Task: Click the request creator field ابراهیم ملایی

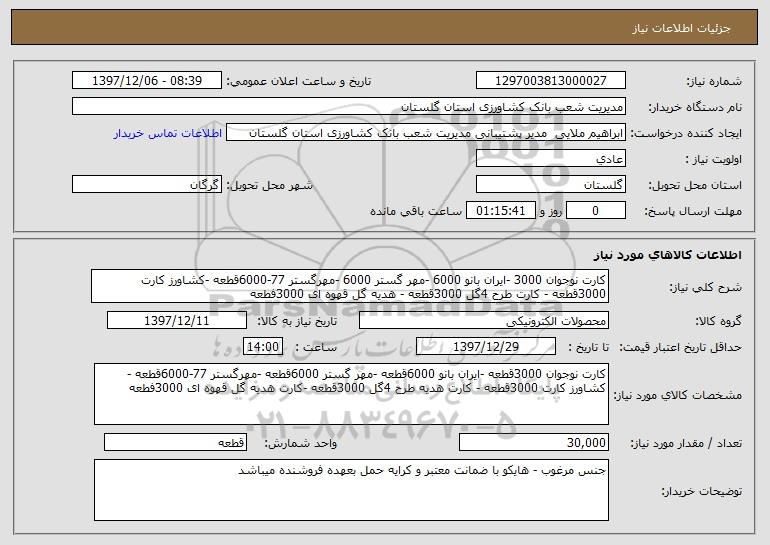Action: pyautogui.click(x=426, y=132)
